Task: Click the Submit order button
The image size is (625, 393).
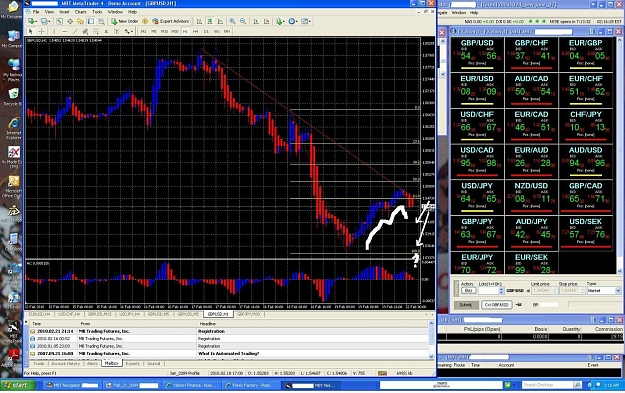Action: click(466, 305)
